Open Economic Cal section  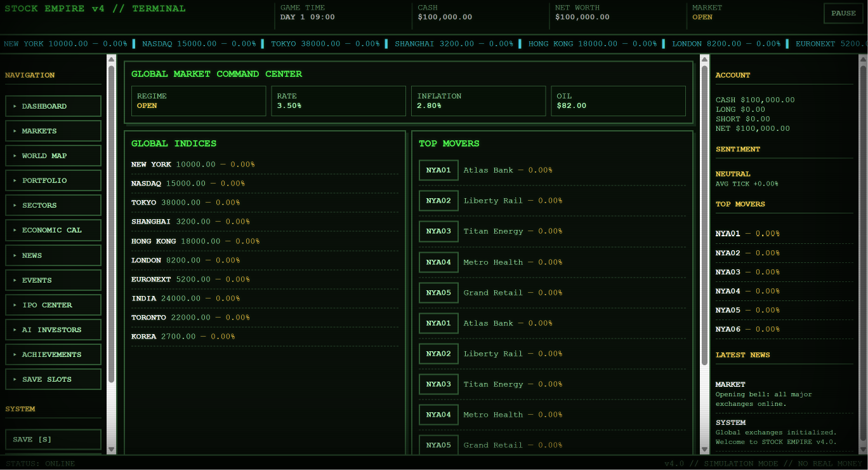tap(53, 230)
